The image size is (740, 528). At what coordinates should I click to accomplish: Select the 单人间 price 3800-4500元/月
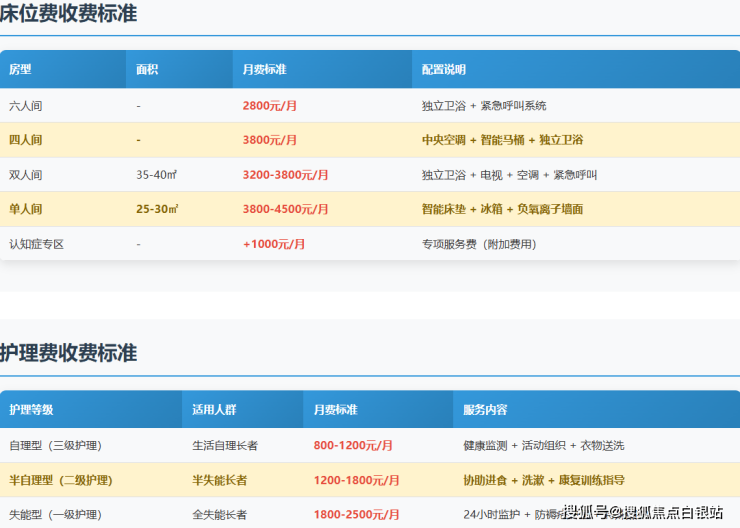click(x=285, y=209)
